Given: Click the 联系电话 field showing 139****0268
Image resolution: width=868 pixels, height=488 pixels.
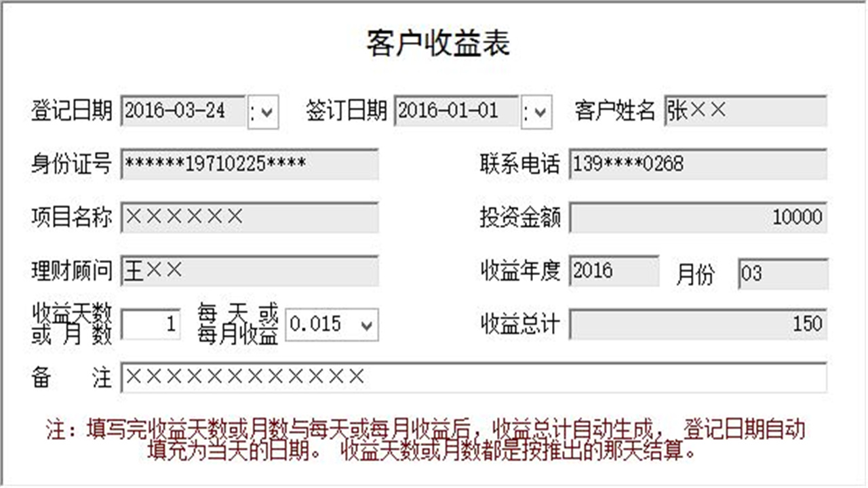Looking at the screenshot, I should (698, 163).
